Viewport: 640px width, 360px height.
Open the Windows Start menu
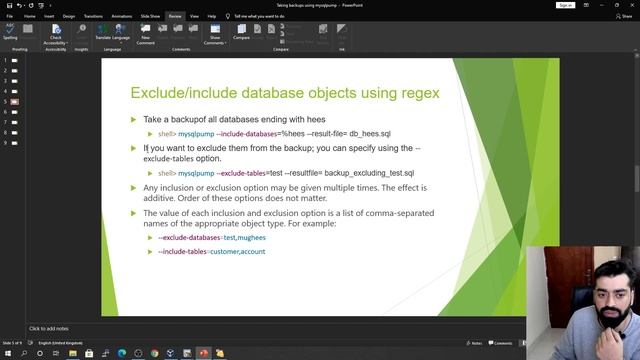[8, 353]
